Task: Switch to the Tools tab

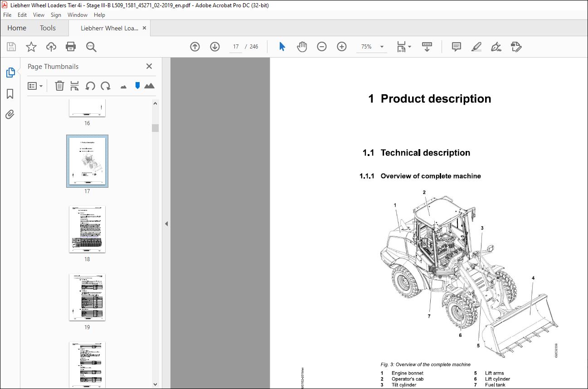Action: pyautogui.click(x=48, y=28)
